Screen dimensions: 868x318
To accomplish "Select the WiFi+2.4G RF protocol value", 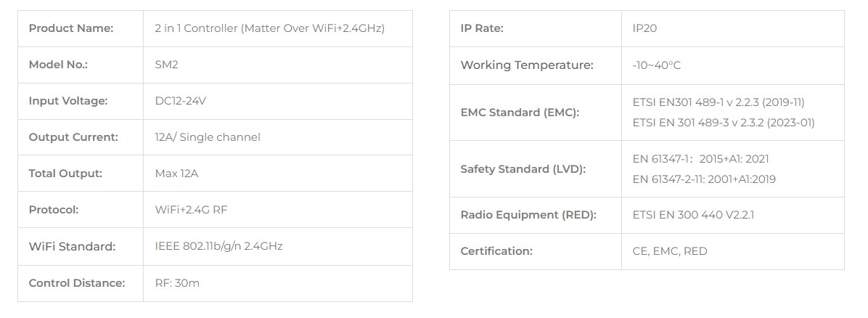I will [192, 210].
